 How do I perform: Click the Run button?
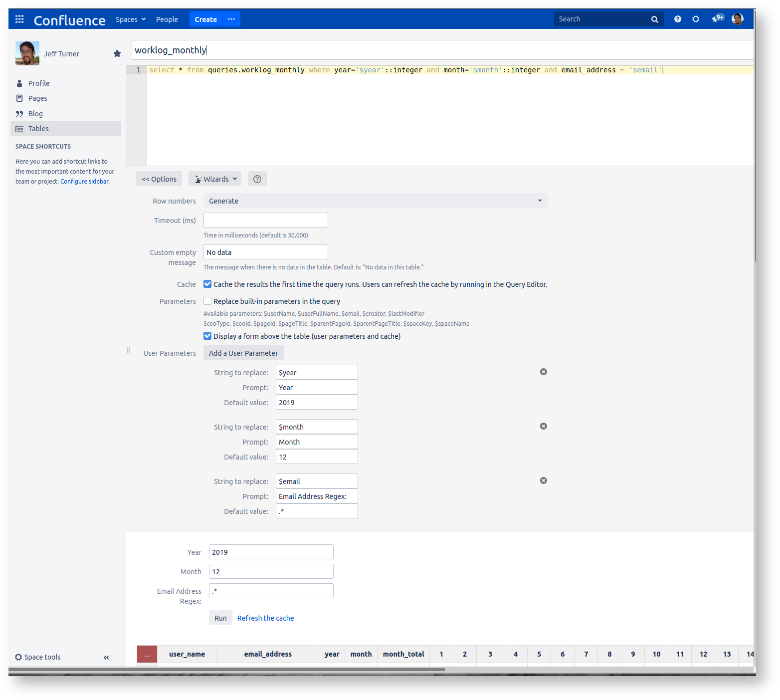point(220,618)
